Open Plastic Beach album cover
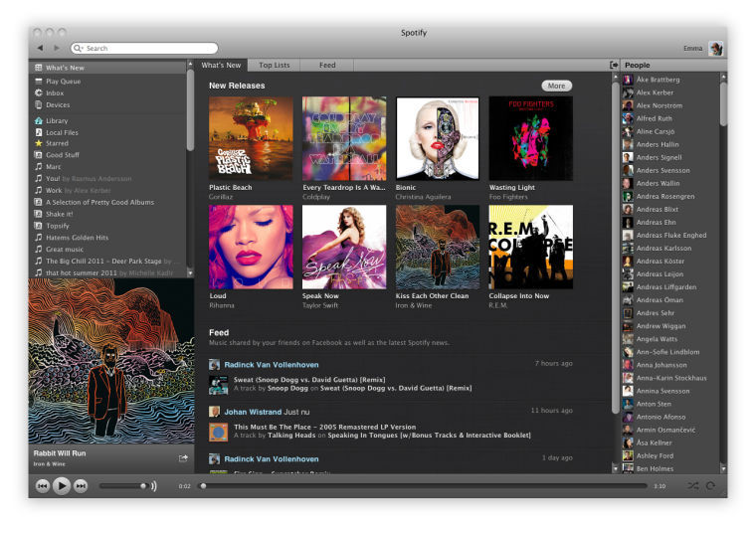Viewport: 756px width, 533px height. tap(251, 138)
